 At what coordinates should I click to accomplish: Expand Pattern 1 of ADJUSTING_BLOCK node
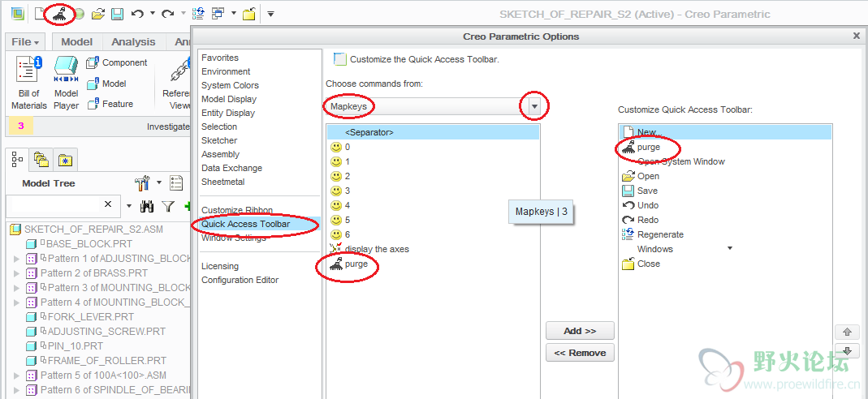pyautogui.click(x=16, y=258)
